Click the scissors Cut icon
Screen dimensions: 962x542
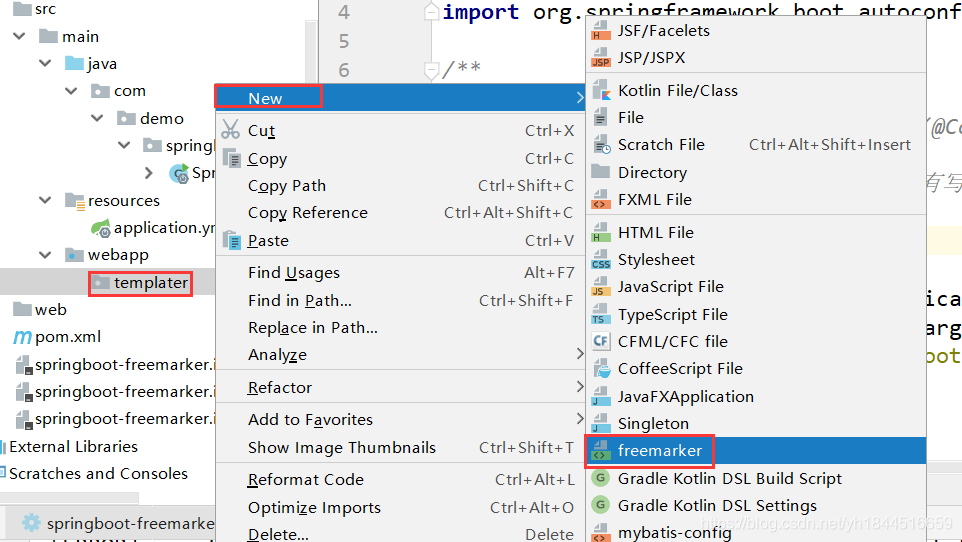tap(231, 130)
